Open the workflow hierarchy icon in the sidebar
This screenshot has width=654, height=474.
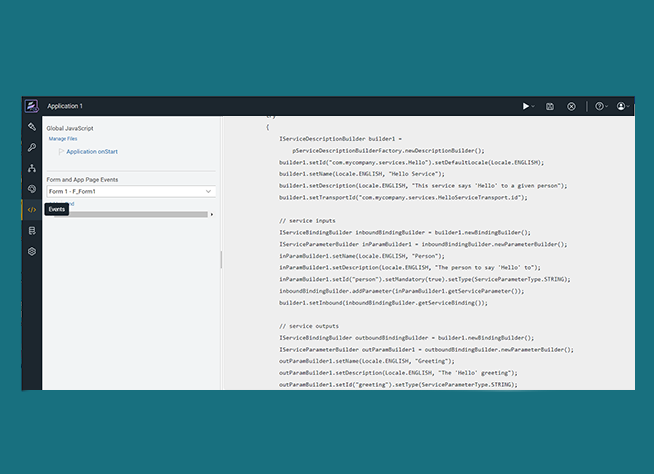[x=32, y=168]
